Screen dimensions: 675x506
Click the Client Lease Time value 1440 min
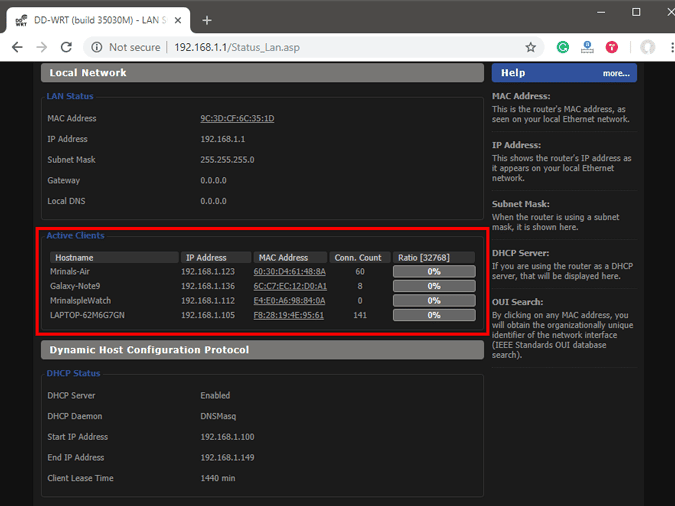pyautogui.click(x=218, y=478)
